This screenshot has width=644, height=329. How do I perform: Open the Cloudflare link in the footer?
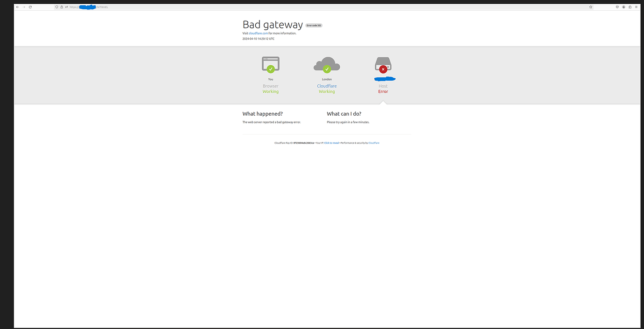(374, 143)
